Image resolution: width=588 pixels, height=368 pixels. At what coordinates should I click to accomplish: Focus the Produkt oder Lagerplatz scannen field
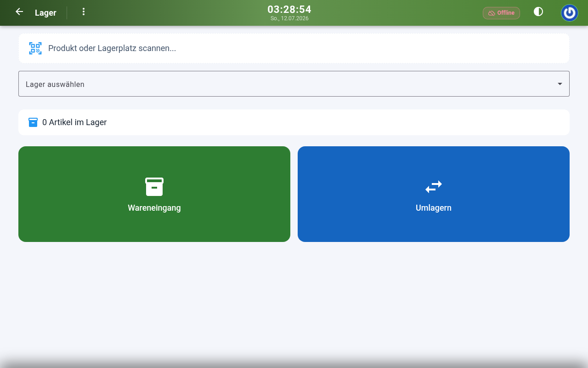coord(294,48)
